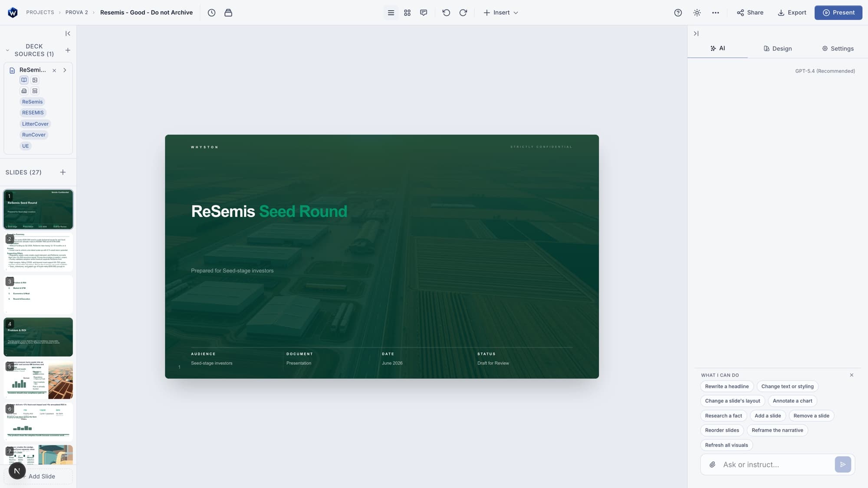Click the LitterCover tag

point(35,124)
